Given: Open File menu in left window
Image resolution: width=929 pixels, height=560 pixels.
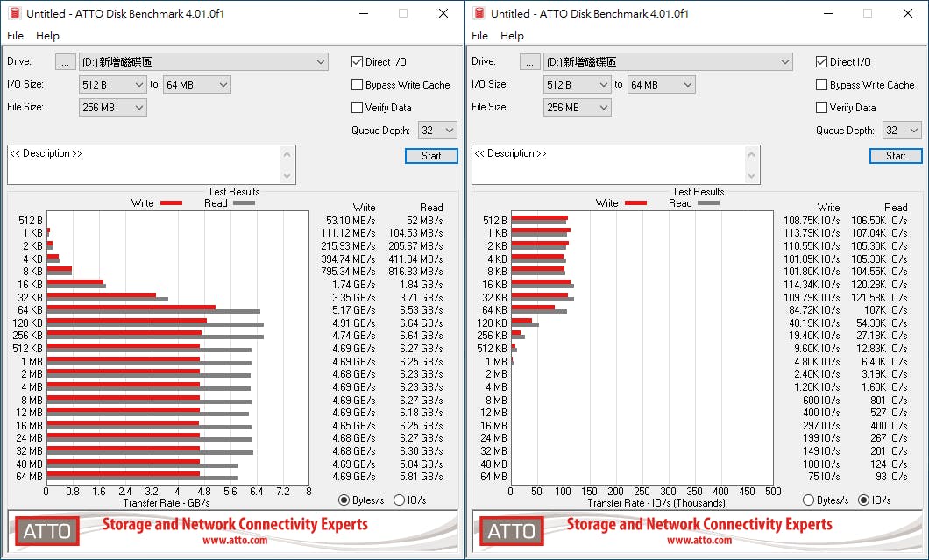Looking at the screenshot, I should [x=15, y=36].
